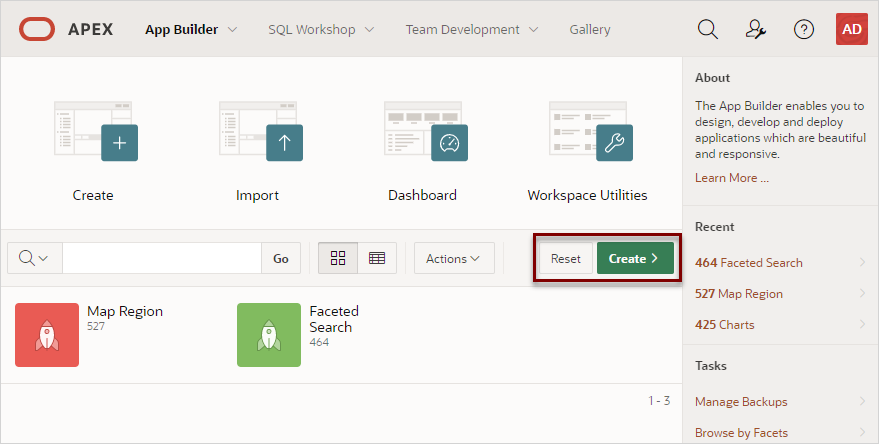Open search column selector dropdown
879x444 pixels.
[x=34, y=258]
